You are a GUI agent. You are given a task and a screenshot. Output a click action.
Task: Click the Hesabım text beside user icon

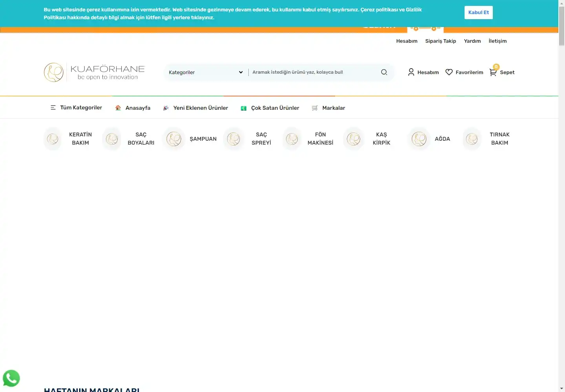click(428, 73)
